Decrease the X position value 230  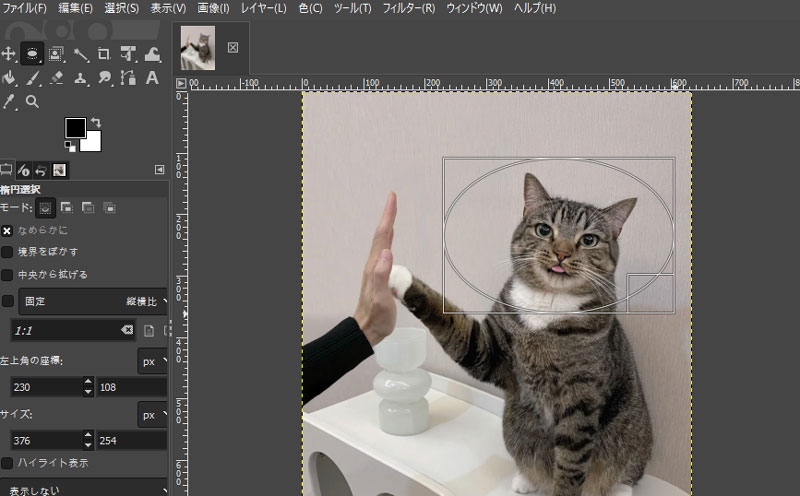[88, 392]
